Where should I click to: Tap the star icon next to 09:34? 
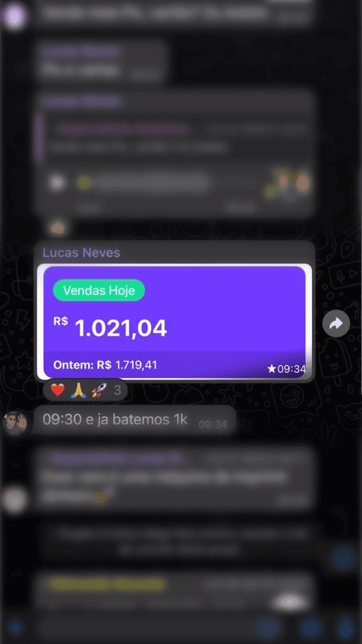[x=271, y=369]
